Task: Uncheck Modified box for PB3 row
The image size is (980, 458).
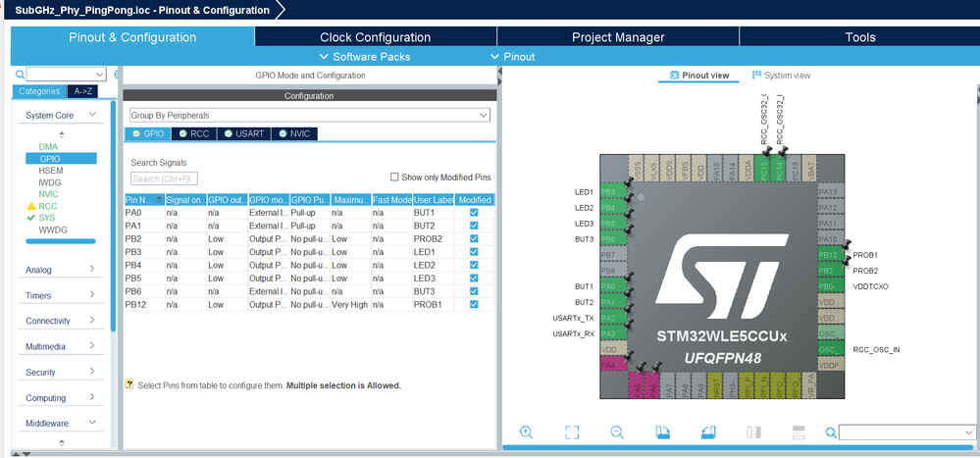Action: [474, 252]
